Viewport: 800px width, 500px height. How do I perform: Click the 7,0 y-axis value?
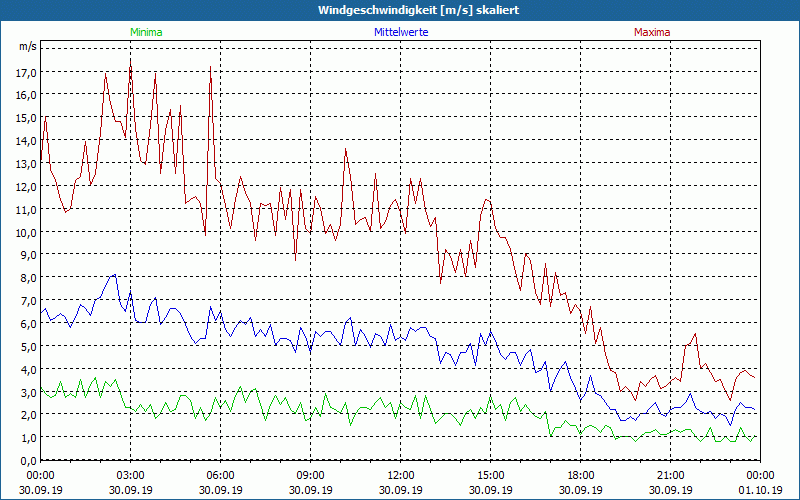point(29,302)
